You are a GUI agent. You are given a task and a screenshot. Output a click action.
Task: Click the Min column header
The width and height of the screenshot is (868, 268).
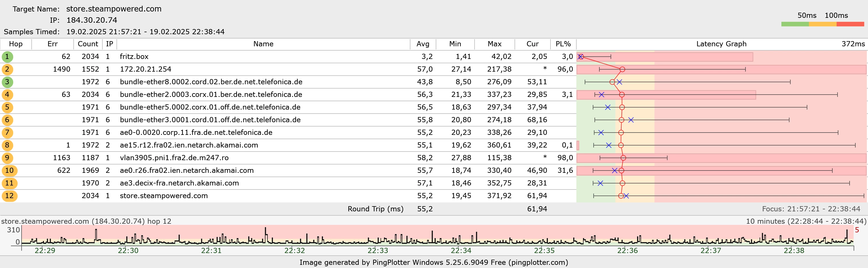[x=455, y=44]
